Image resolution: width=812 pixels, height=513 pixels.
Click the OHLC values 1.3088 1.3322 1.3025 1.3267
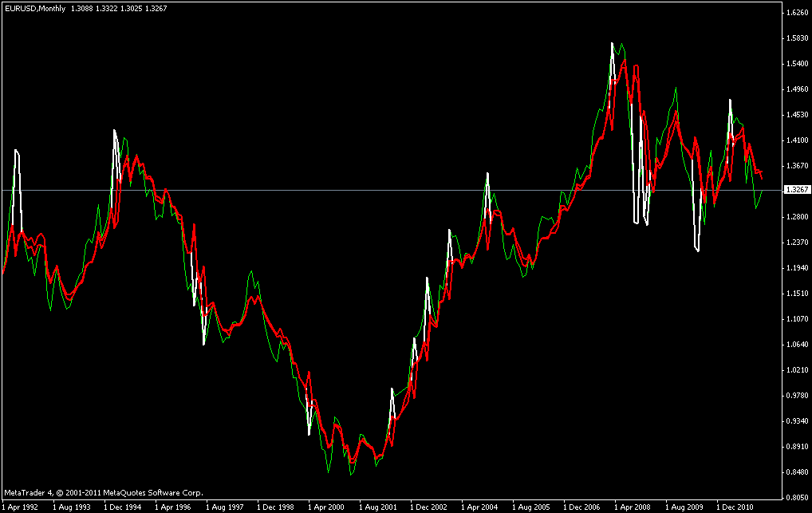[119, 8]
